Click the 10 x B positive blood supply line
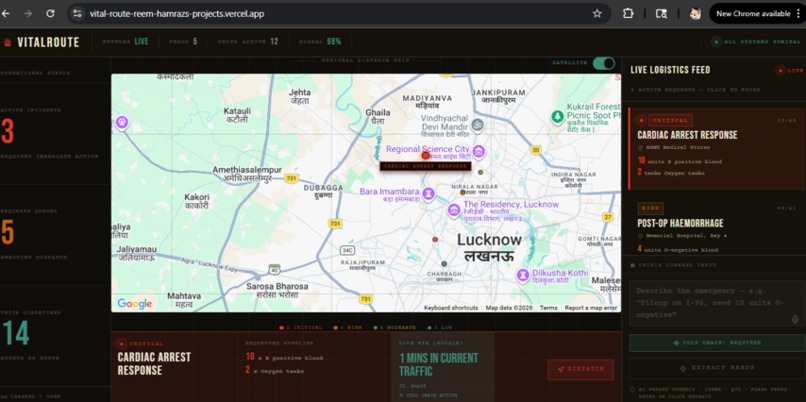 coord(284,357)
